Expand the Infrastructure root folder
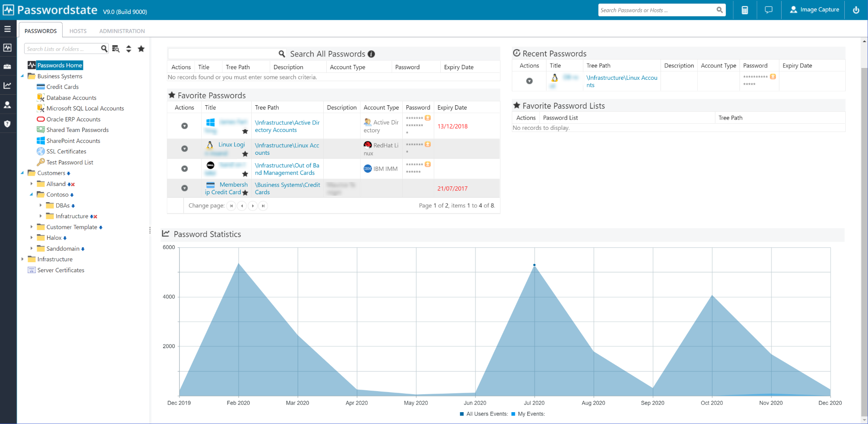This screenshot has height=424, width=868. click(22, 259)
